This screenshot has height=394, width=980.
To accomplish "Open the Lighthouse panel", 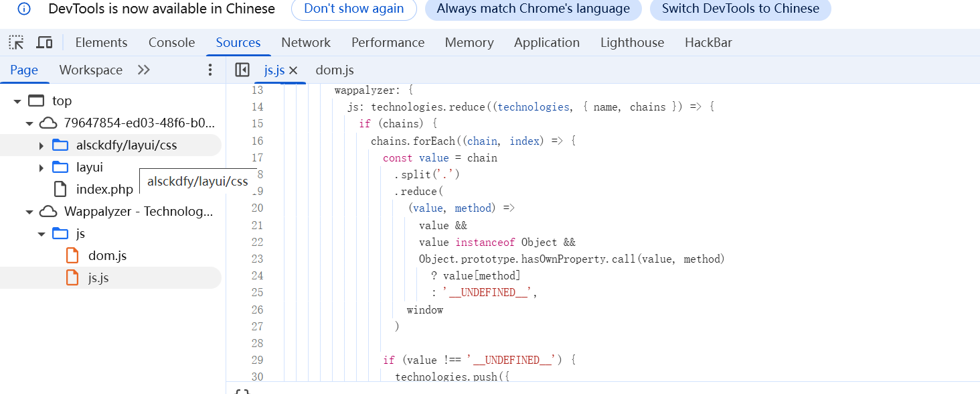I will pos(633,43).
